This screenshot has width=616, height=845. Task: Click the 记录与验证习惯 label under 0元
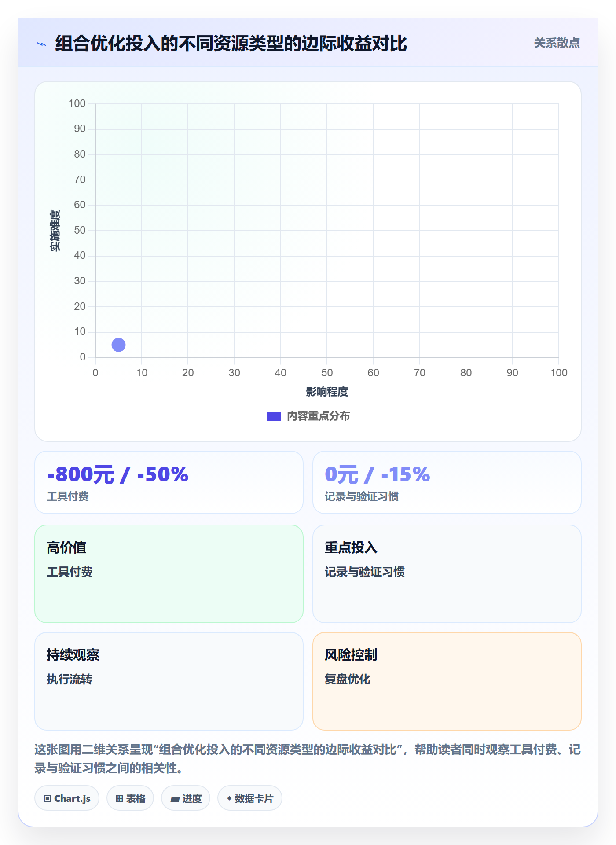click(x=362, y=496)
